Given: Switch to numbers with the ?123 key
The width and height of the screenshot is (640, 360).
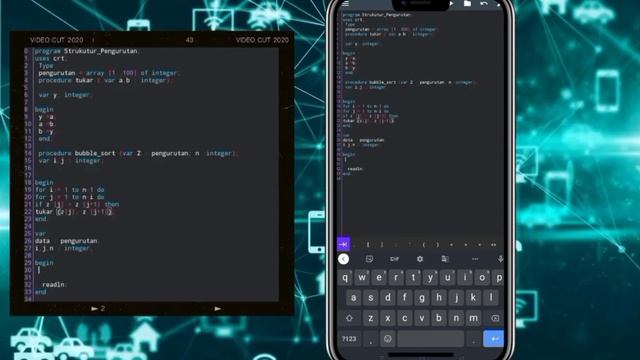Looking at the screenshot, I should coord(349,338).
